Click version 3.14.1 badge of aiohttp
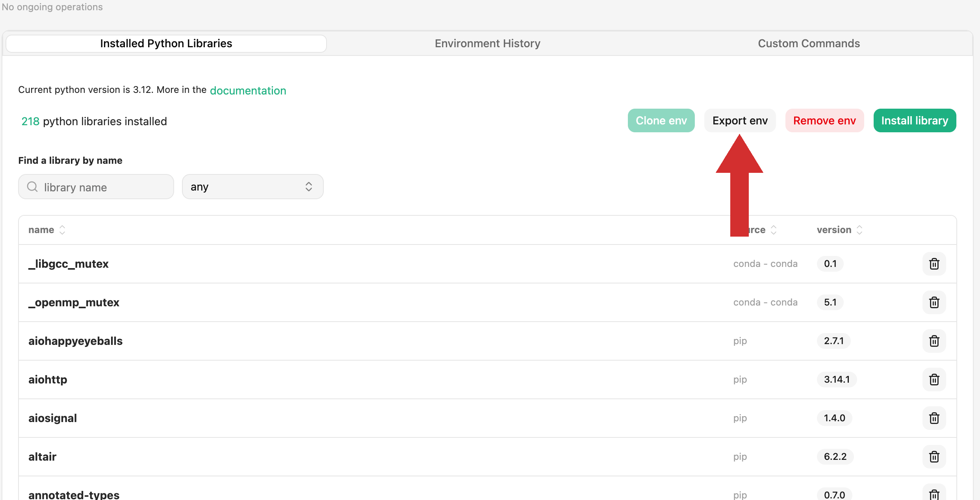The width and height of the screenshot is (980, 500). [x=837, y=380]
